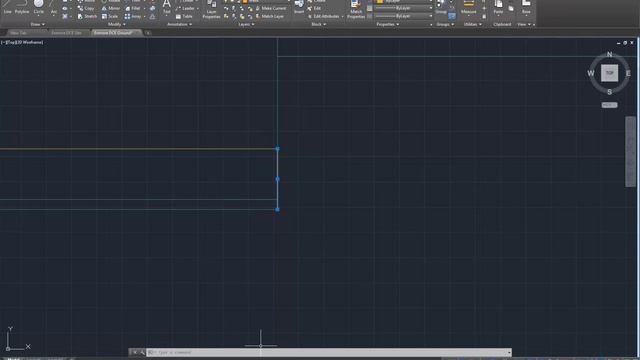Expand the Draw panel
Viewport: 640px width, 360px height.
[38, 24]
